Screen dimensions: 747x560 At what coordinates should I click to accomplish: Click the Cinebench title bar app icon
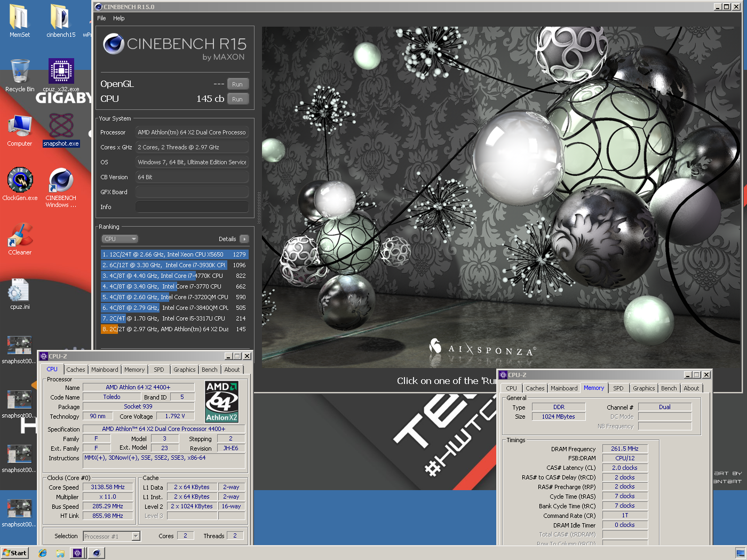point(99,7)
